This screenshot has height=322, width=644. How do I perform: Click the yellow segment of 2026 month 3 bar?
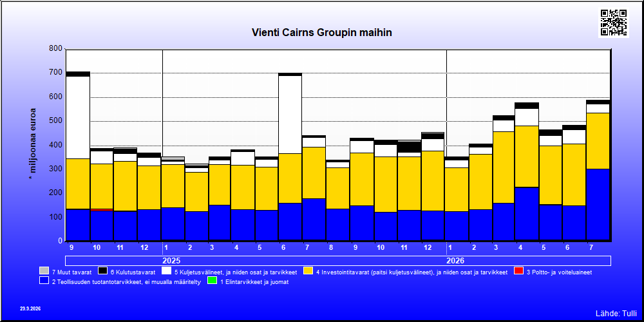(503, 167)
